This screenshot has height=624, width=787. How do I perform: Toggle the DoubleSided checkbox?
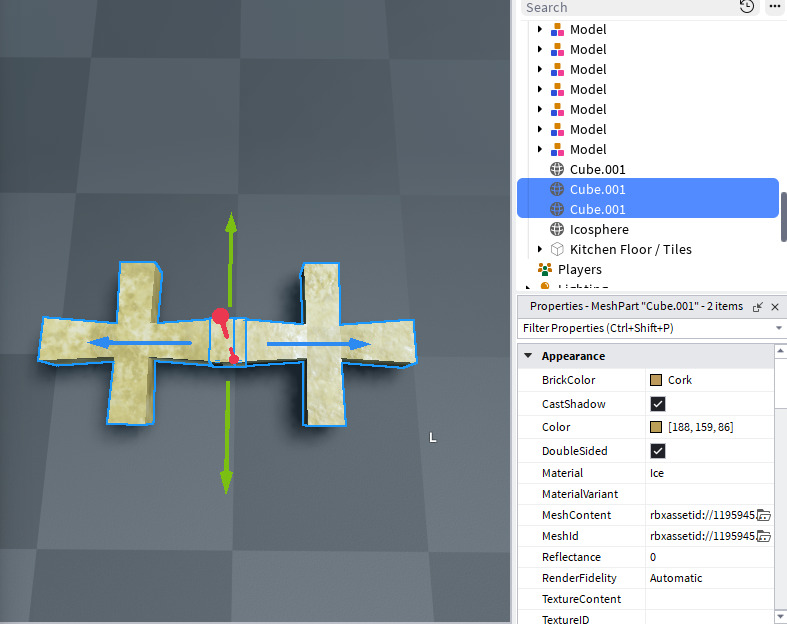tap(658, 451)
